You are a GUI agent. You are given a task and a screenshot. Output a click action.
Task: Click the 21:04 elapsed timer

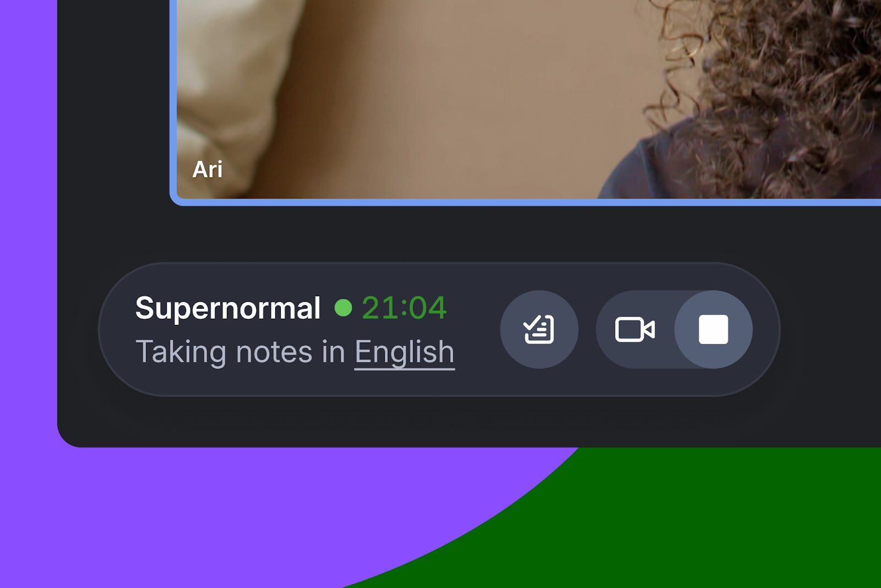click(404, 307)
